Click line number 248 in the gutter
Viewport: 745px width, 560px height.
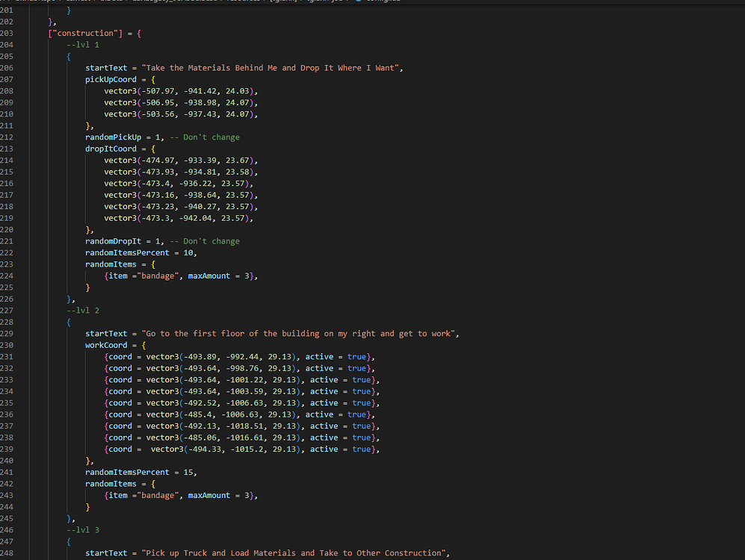tap(8, 553)
